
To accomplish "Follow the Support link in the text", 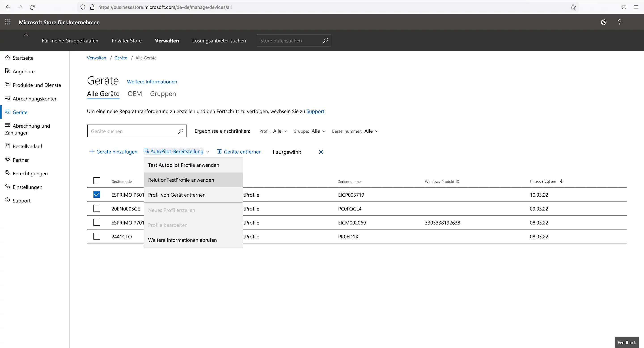I will pyautogui.click(x=315, y=111).
